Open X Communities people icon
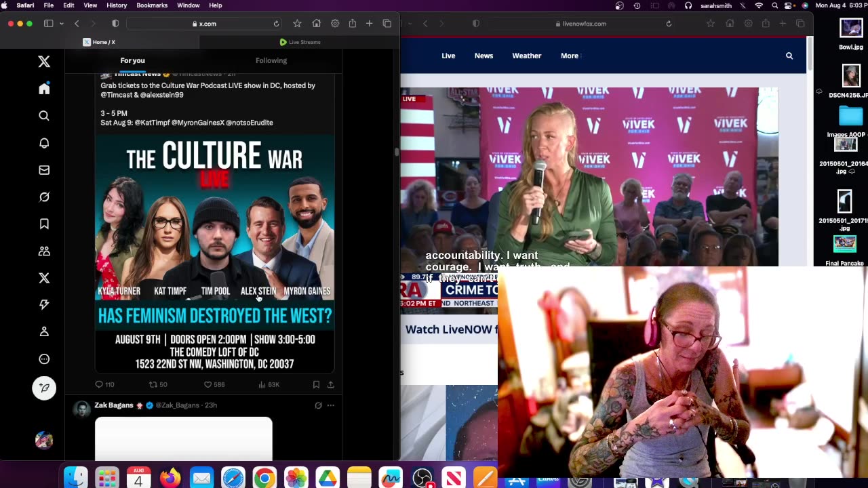This screenshot has height=488, width=868. [x=44, y=251]
